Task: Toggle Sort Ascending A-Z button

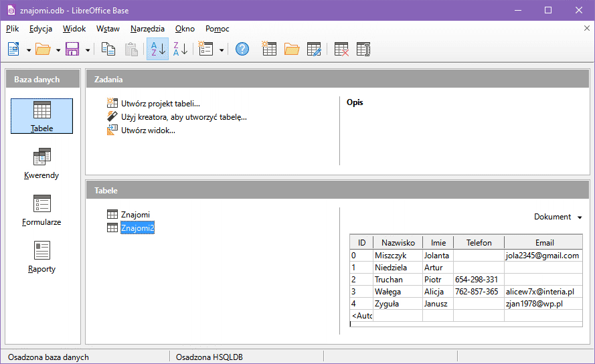Action: click(x=157, y=49)
